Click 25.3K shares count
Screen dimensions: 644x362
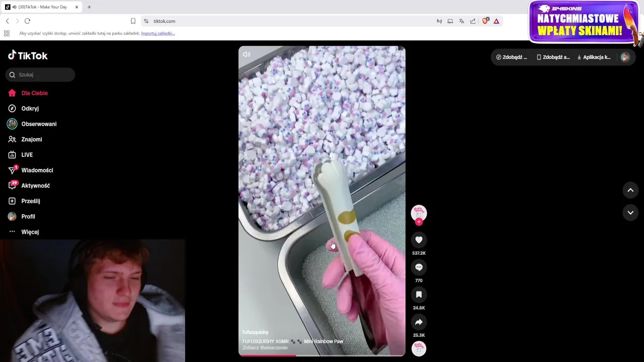[419, 335]
